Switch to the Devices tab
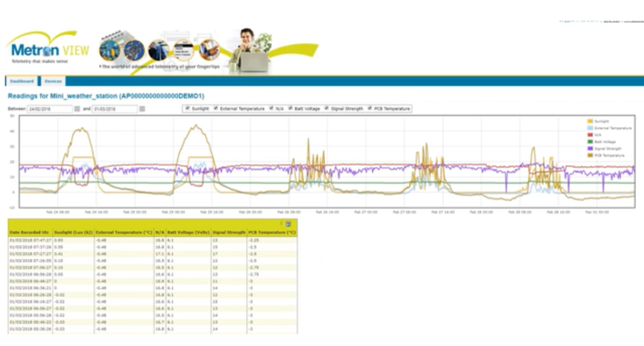The height and width of the screenshot is (346, 644). pos(53,81)
